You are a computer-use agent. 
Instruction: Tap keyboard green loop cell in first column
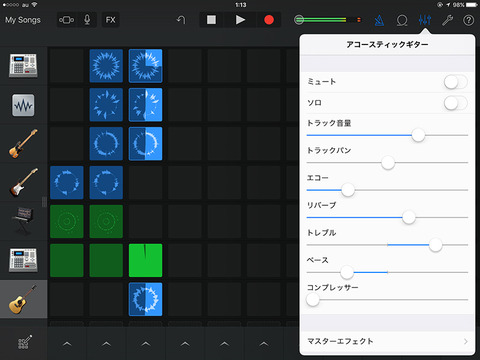67,222
